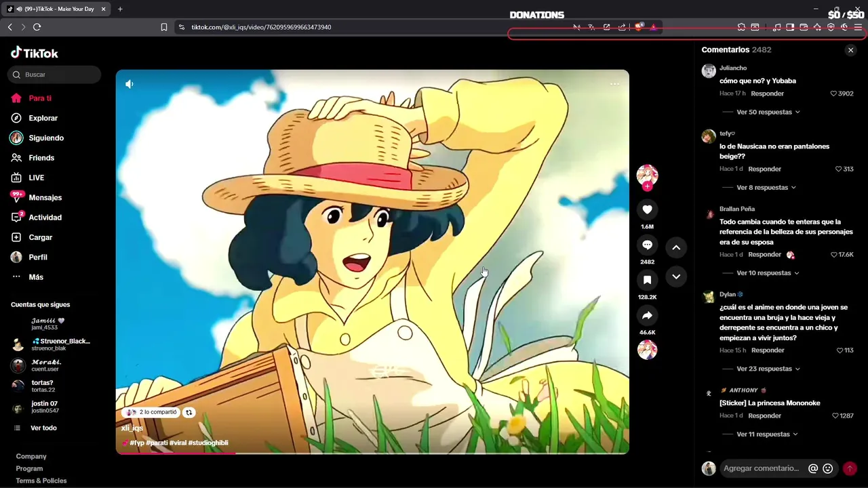Click the Buscar search field
The image size is (868, 488).
[54, 75]
